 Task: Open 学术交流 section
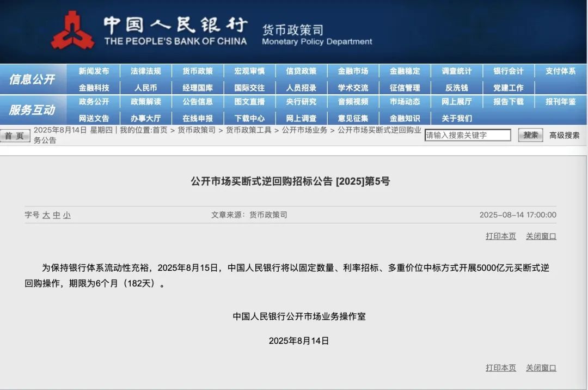[353, 88]
